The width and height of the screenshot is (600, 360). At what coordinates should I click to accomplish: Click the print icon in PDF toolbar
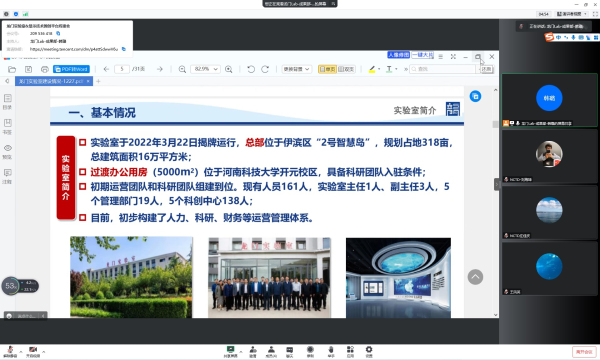coord(45,69)
